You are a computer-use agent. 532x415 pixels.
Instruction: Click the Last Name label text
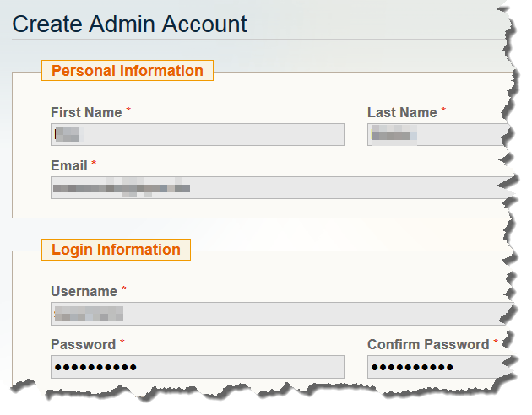tap(402, 112)
